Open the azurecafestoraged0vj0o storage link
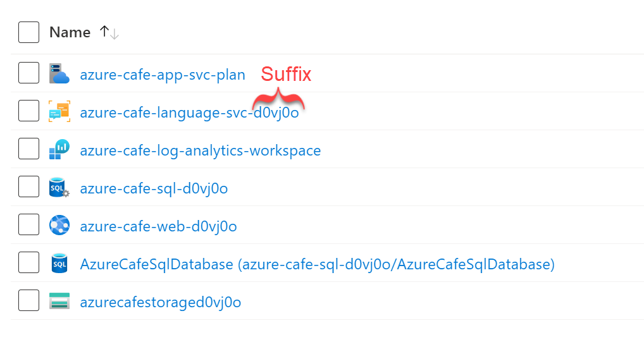Screen dimensions: 644x342 (x=161, y=303)
